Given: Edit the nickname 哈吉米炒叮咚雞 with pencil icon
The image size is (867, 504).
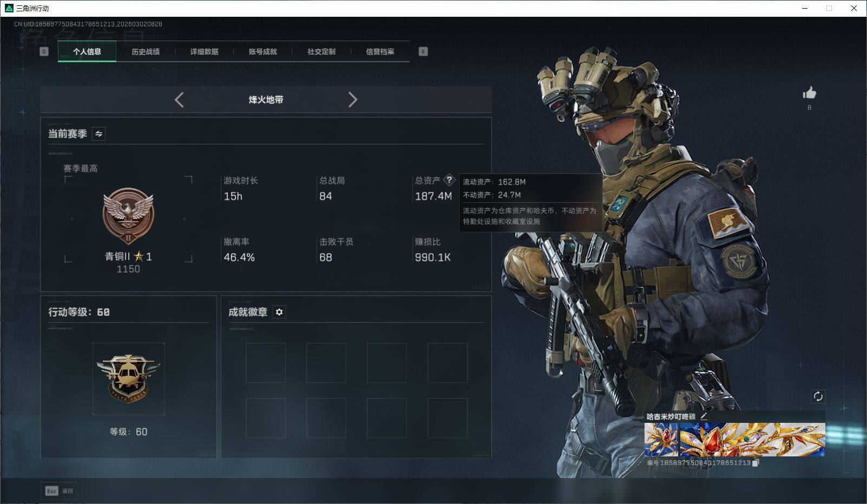Looking at the screenshot, I should click(704, 416).
